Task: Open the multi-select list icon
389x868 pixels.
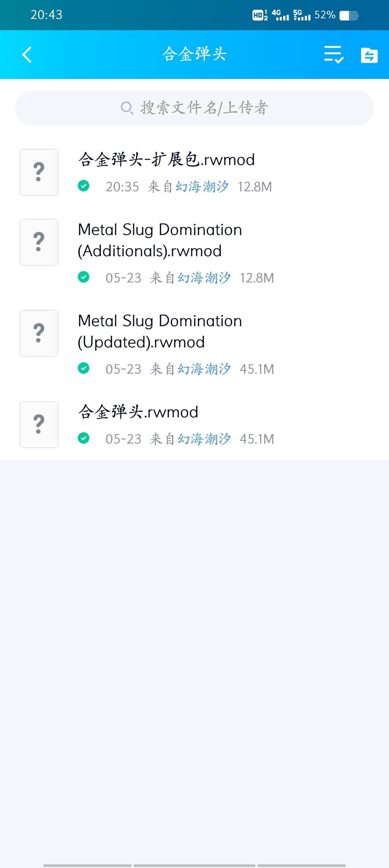Action: [334, 55]
